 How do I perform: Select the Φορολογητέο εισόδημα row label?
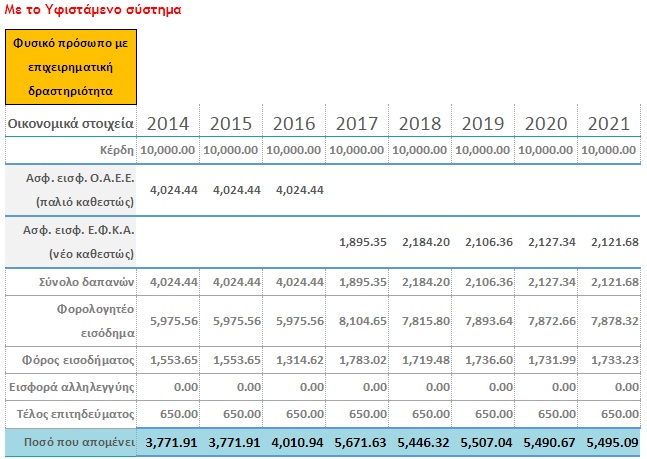point(95,321)
